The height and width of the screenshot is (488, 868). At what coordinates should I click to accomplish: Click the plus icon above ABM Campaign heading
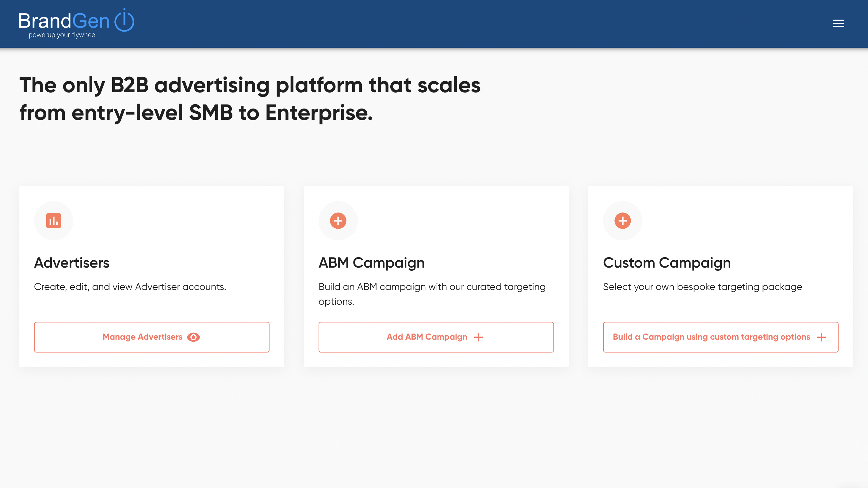[338, 221]
